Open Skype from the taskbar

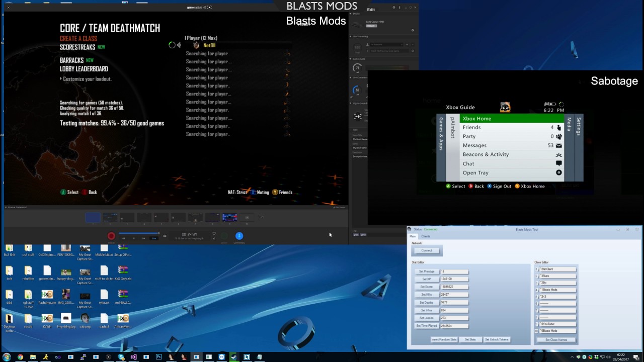click(x=121, y=357)
